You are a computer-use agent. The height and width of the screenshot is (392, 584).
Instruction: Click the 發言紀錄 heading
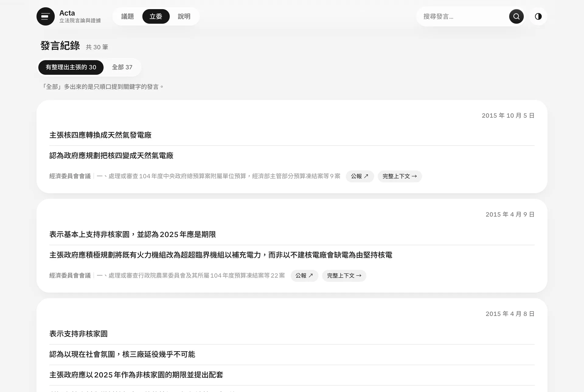click(x=60, y=46)
